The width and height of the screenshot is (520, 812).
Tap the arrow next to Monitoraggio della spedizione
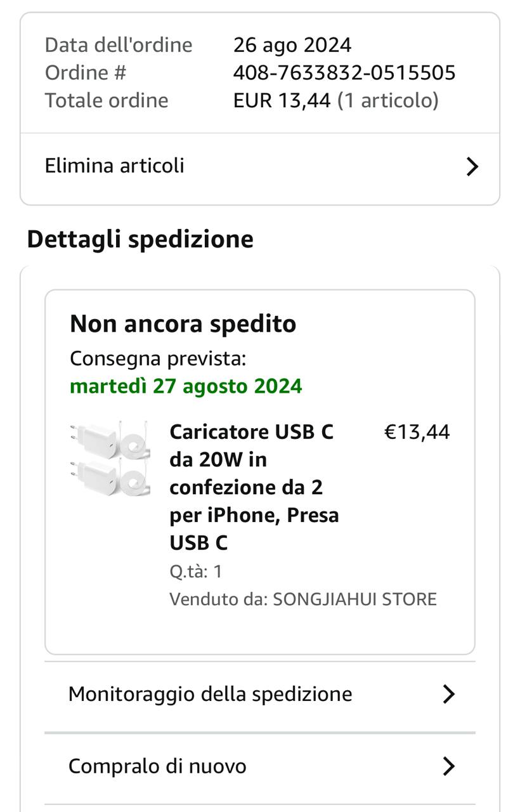coord(448,694)
